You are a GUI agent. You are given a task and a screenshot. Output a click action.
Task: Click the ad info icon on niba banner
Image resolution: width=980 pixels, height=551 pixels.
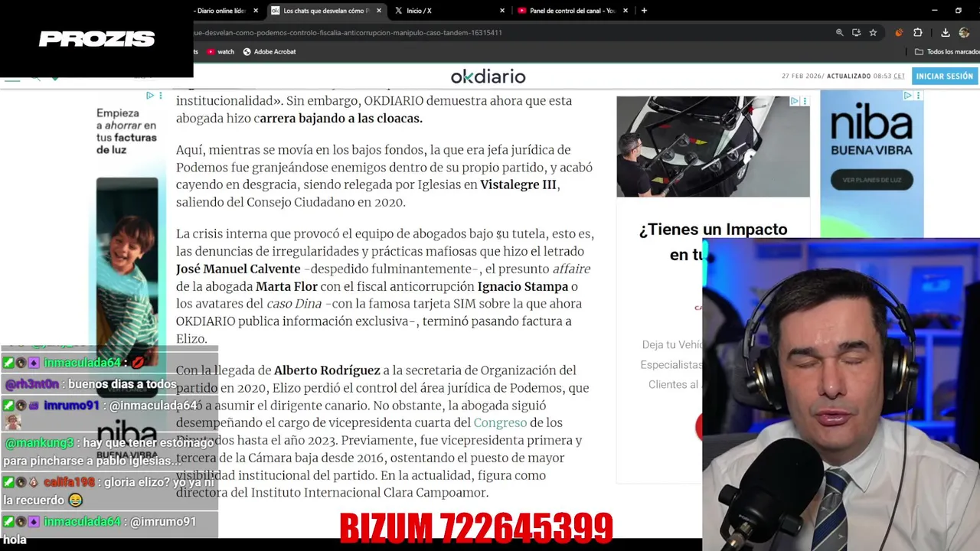(907, 96)
